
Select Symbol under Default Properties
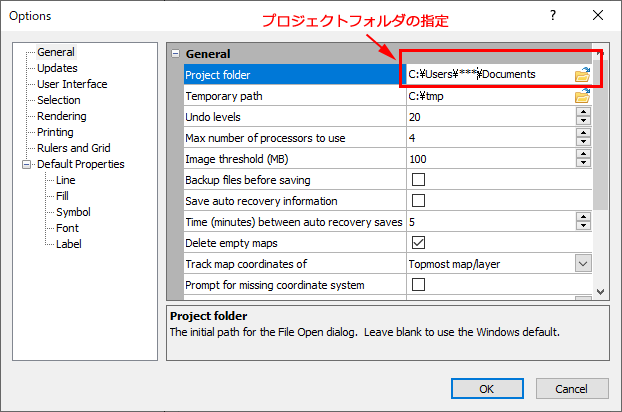point(73,212)
